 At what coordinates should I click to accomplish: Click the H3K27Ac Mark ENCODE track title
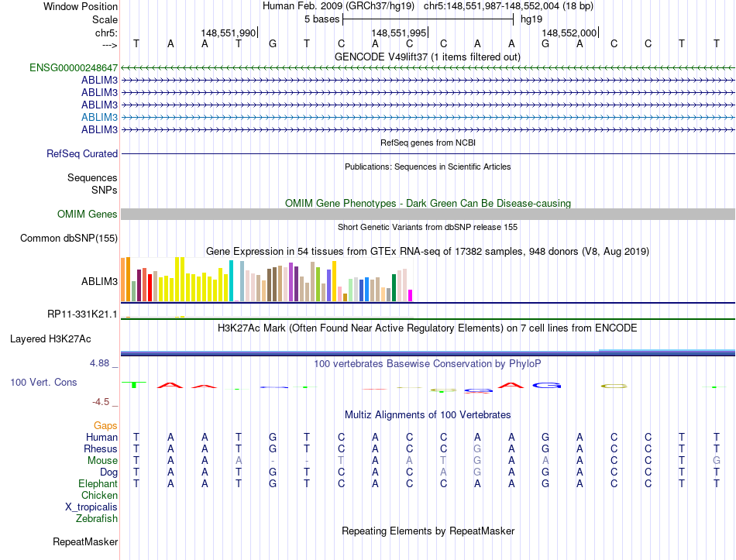coord(428,328)
